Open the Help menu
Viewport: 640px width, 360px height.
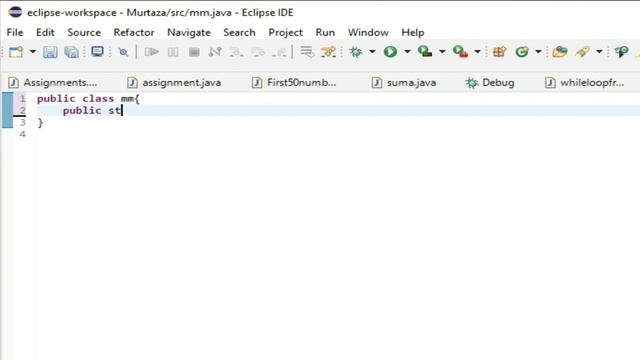click(x=413, y=32)
